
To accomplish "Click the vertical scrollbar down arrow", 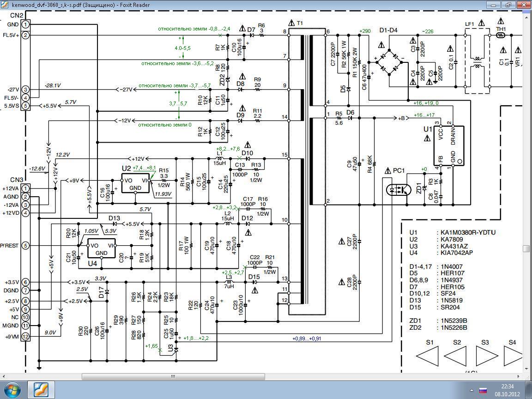I will [527, 368].
